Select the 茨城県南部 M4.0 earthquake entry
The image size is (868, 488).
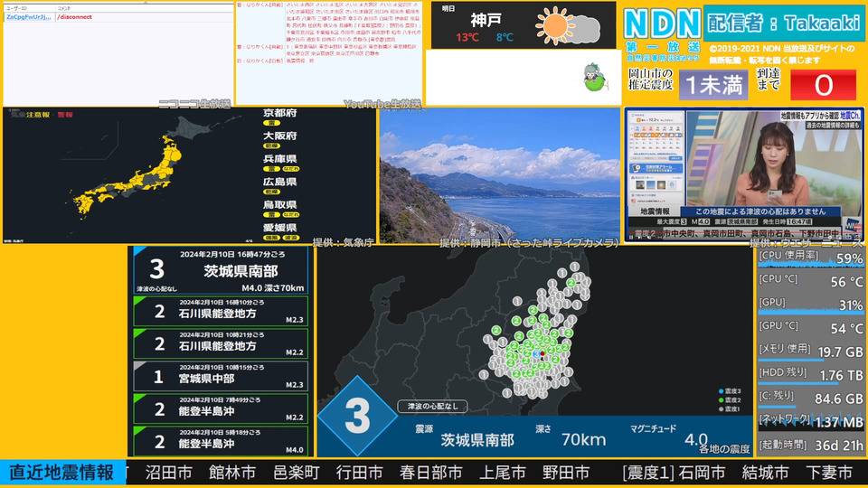coord(221,270)
